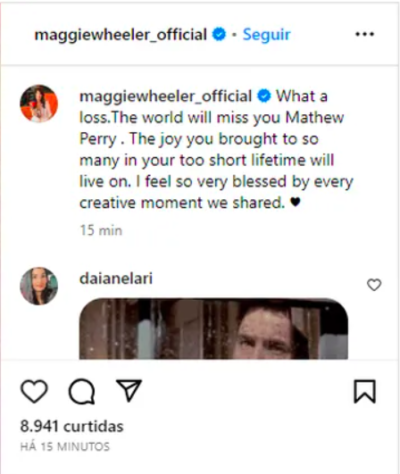Like daianelari's comment with the small heart

pyautogui.click(x=374, y=285)
